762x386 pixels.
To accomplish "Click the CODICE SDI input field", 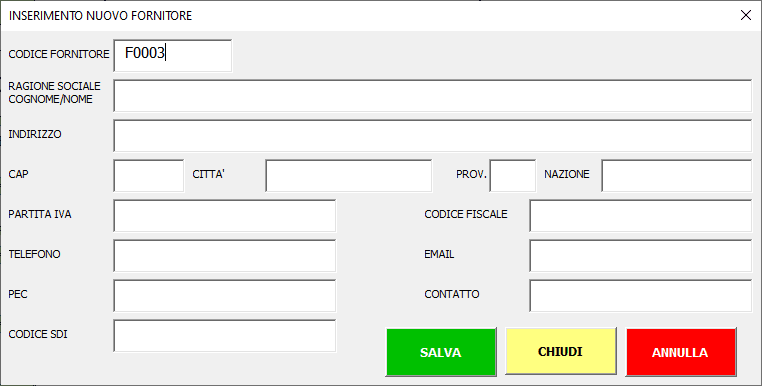I will (225, 335).
